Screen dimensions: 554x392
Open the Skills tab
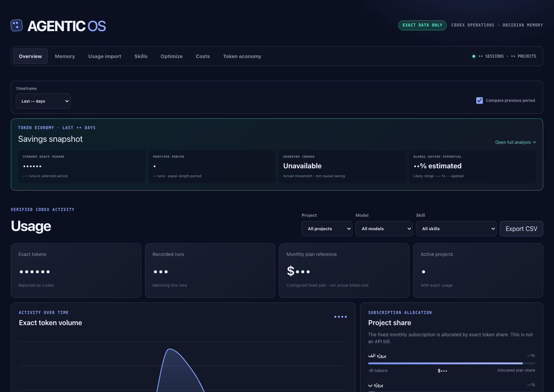(141, 56)
